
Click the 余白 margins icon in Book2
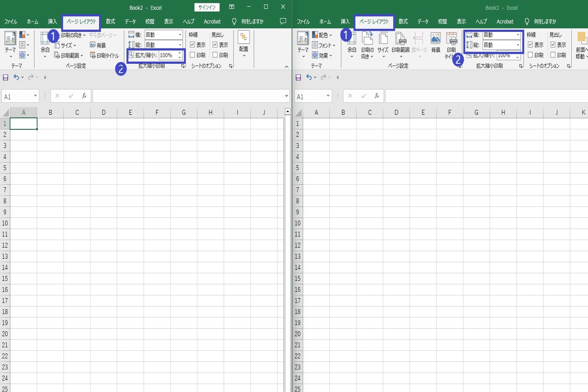(x=45, y=40)
